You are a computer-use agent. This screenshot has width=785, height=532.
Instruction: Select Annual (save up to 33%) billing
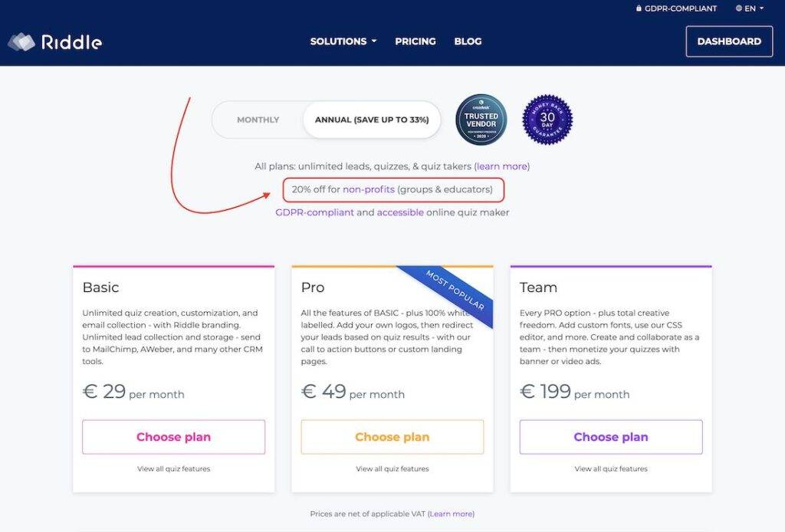(372, 120)
